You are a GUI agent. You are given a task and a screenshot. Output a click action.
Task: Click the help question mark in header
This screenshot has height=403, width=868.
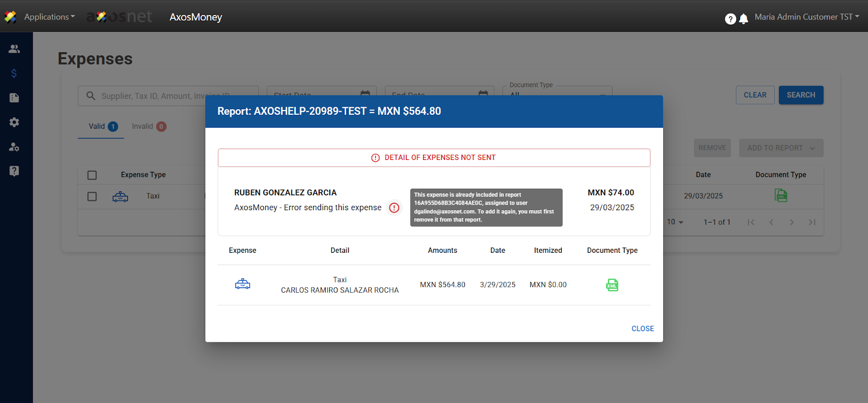pyautogui.click(x=730, y=19)
